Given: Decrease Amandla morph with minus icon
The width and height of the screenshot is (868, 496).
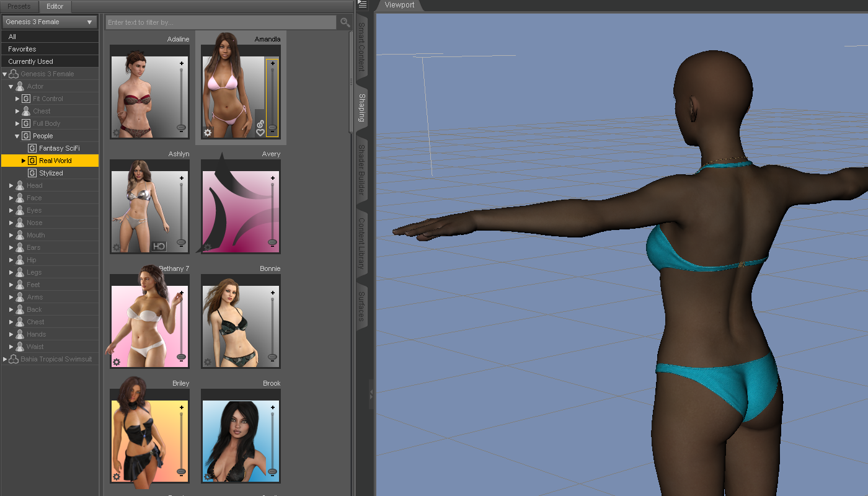Looking at the screenshot, I should 272,132.
